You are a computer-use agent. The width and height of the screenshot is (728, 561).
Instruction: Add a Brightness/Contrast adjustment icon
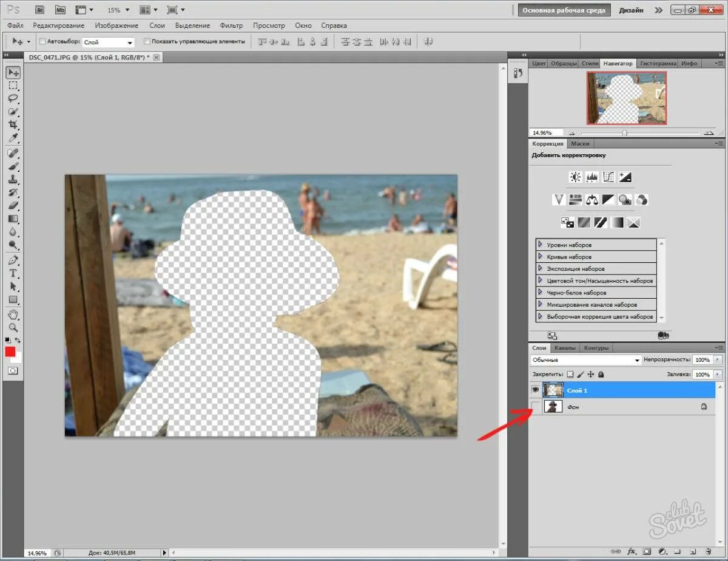click(x=575, y=177)
